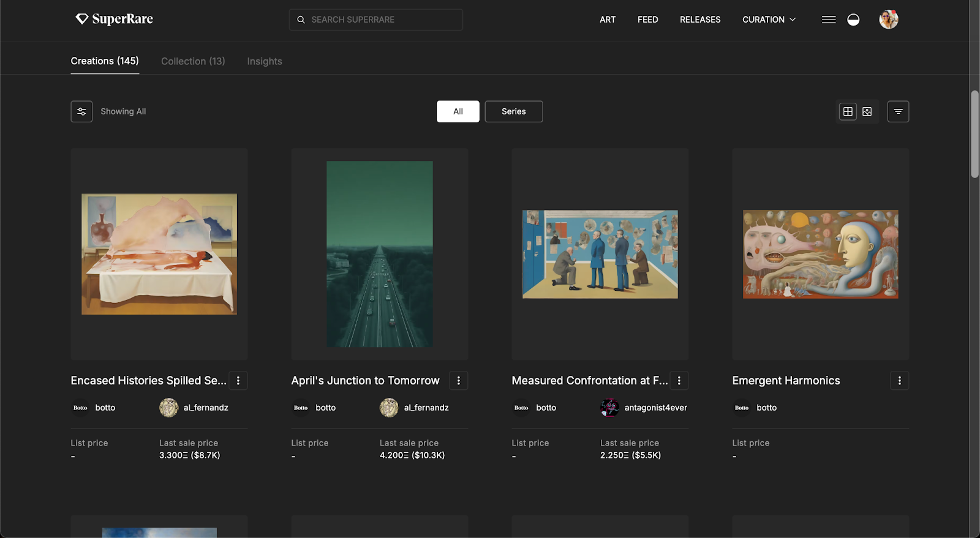Click antagonist4ever avatar icon
This screenshot has width=980, height=538.
tap(609, 408)
